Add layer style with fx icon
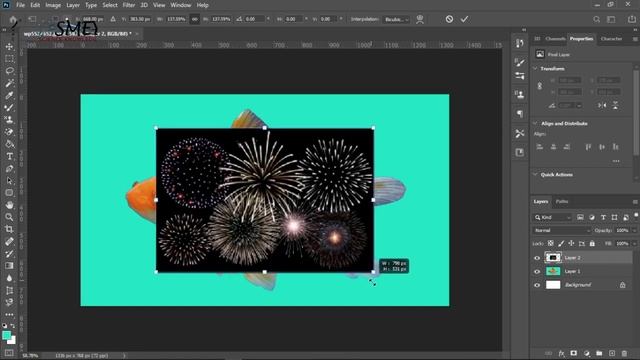Image resolution: width=640 pixels, height=360 pixels. coord(561,353)
